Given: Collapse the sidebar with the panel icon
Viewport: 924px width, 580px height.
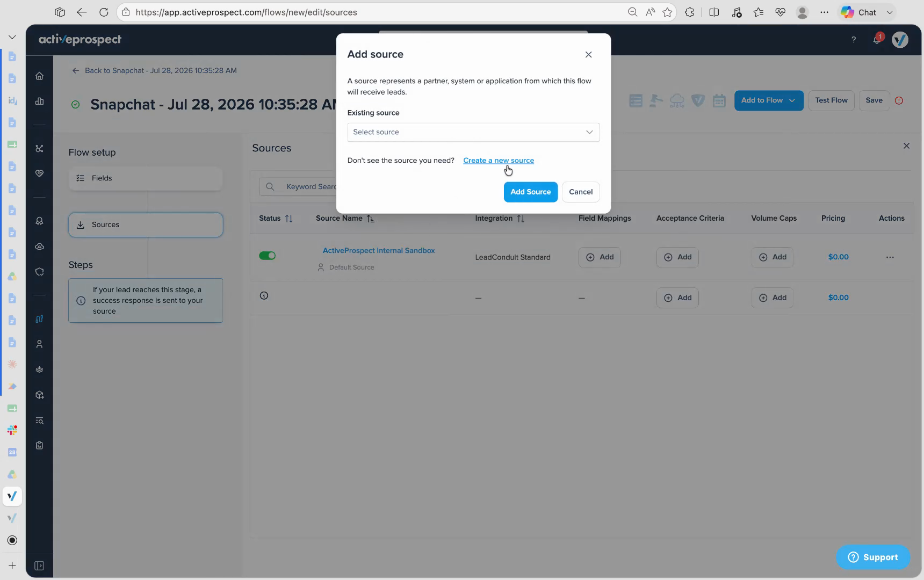Looking at the screenshot, I should (39, 565).
